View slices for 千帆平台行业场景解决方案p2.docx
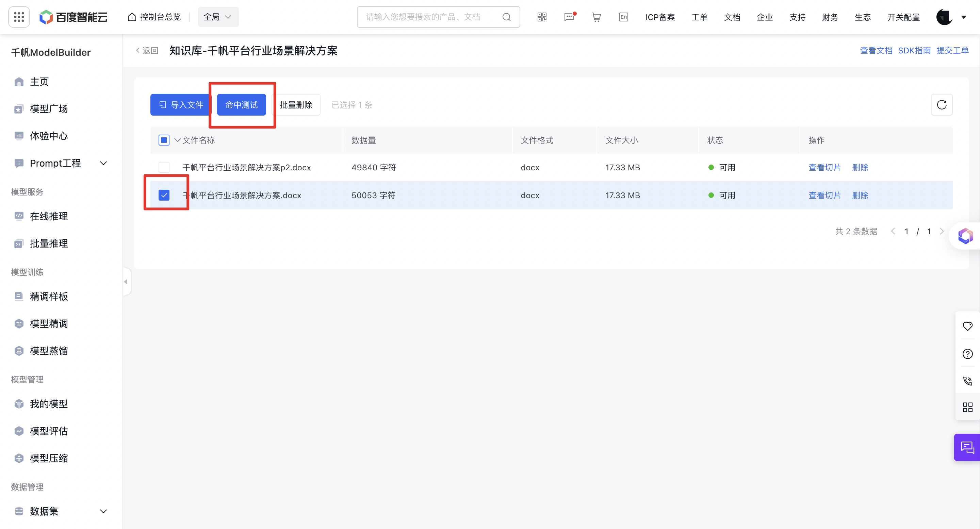 824,168
